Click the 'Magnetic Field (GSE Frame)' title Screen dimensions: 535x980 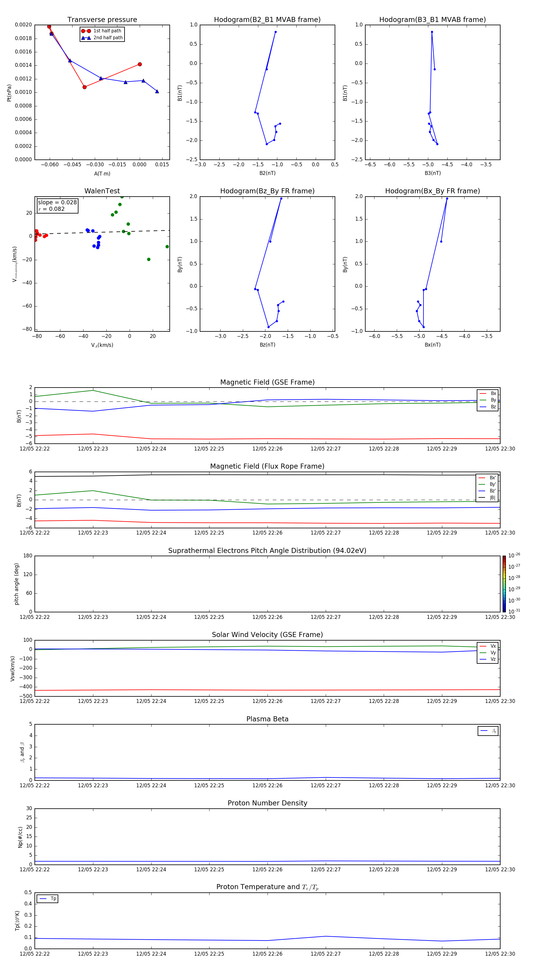[267, 382]
